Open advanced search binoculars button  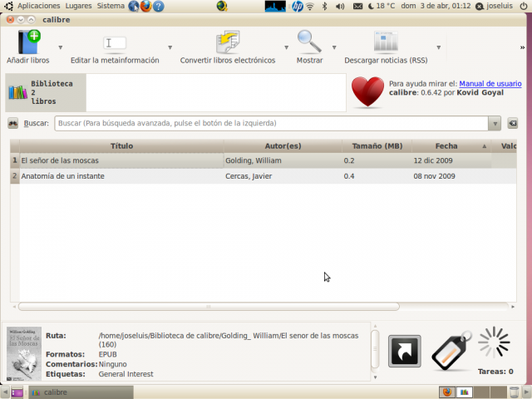tap(13, 123)
